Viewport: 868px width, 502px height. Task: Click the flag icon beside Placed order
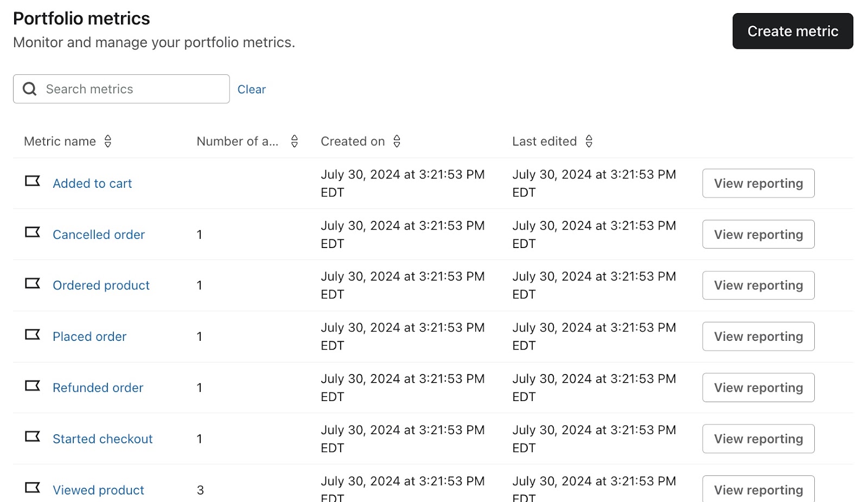pyautogui.click(x=33, y=334)
